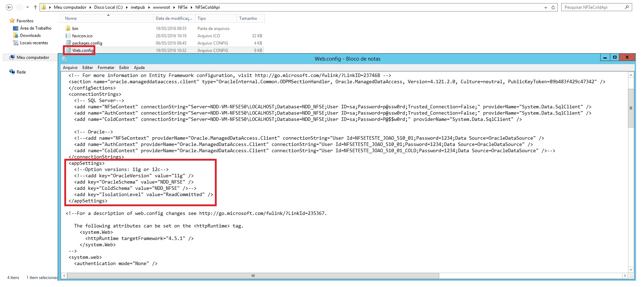Click the Up folder arrow button
Screen dimensions: 644x287
(35, 7)
